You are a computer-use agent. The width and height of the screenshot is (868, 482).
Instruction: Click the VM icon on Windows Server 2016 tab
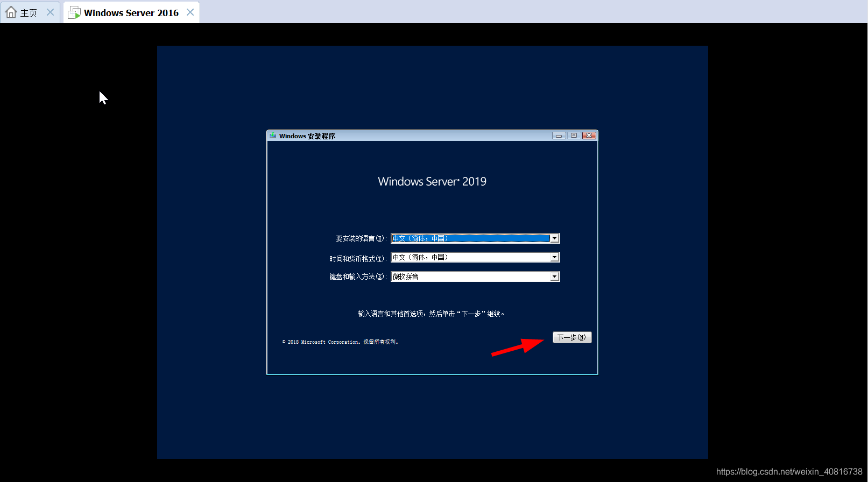point(74,12)
